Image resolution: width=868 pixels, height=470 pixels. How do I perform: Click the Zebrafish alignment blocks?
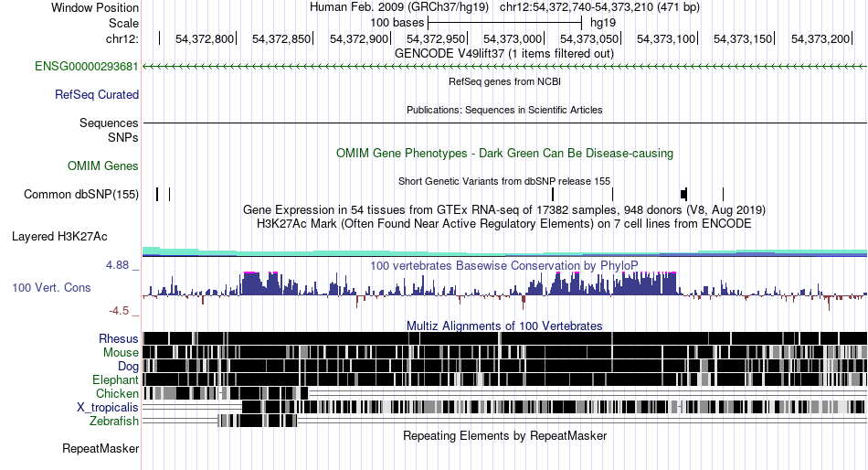pyautogui.click(x=258, y=421)
